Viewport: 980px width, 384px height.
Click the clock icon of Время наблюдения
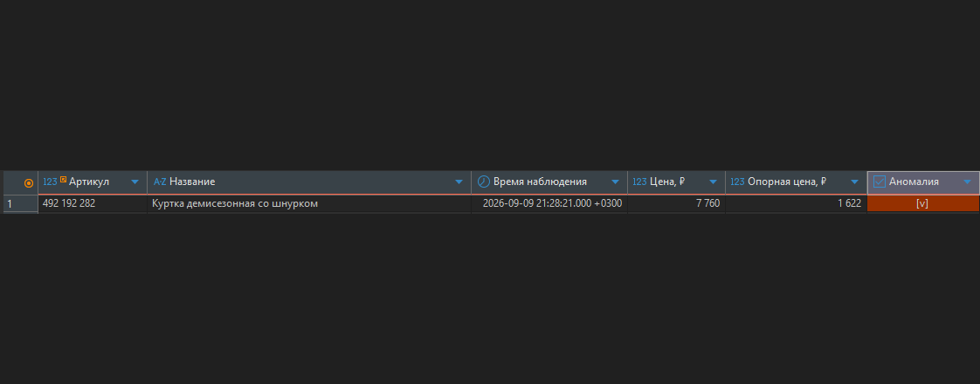(484, 182)
